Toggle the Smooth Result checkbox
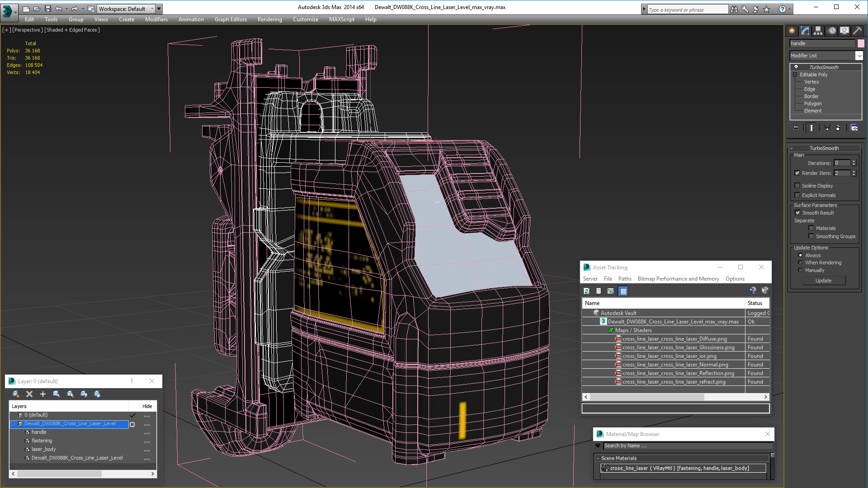 pos(797,212)
